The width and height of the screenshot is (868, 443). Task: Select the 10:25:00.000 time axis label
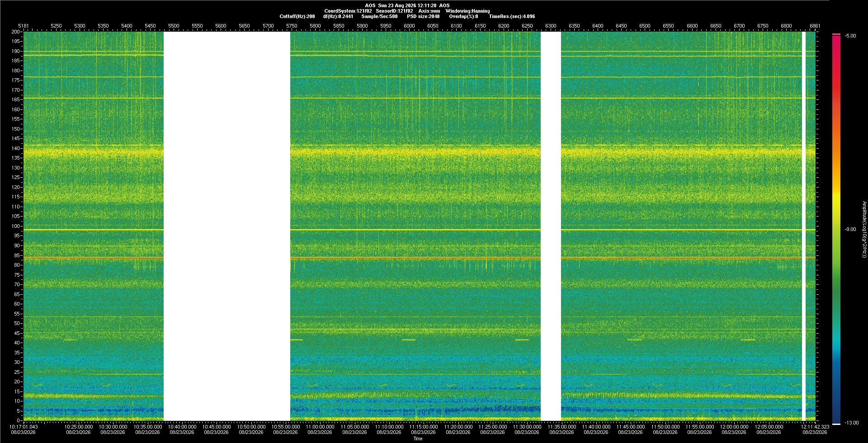pyautogui.click(x=79, y=427)
